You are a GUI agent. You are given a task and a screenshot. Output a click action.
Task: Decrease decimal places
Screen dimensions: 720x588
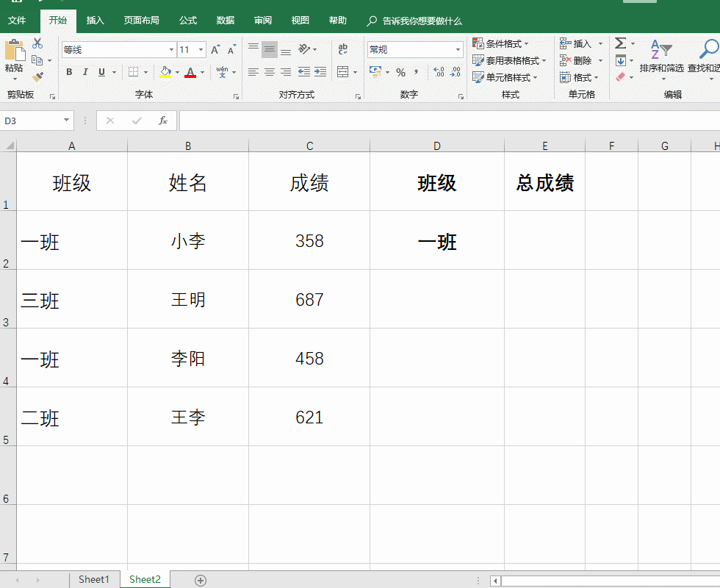point(456,72)
